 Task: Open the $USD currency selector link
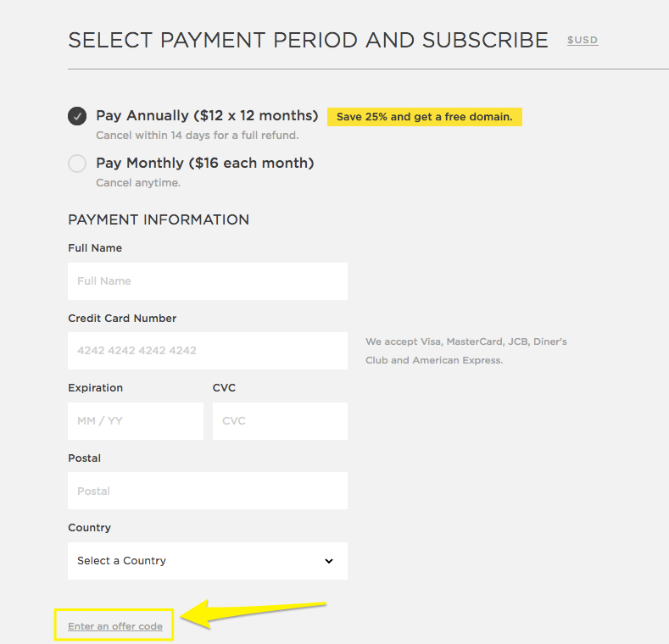tap(583, 40)
